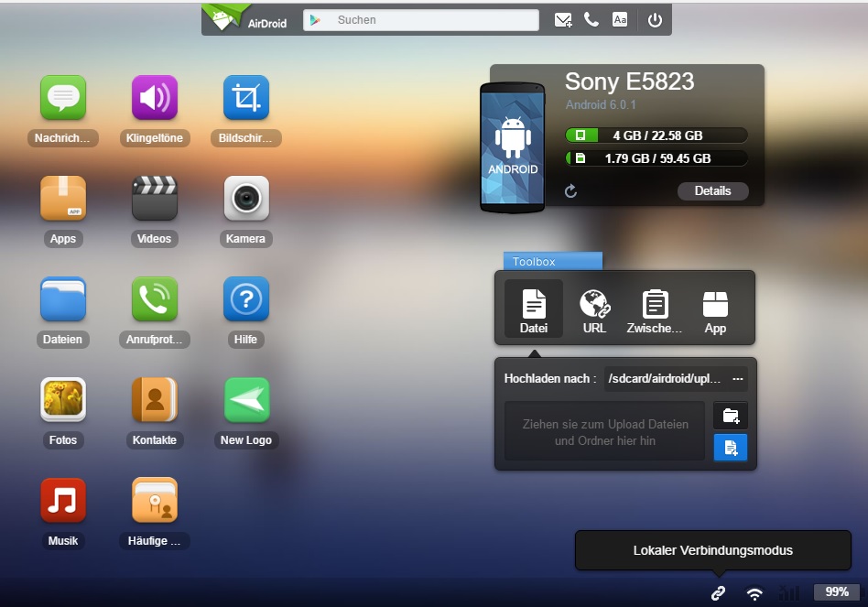Click the Sony E5823 device name
This screenshot has width=868, height=607.
[629, 81]
